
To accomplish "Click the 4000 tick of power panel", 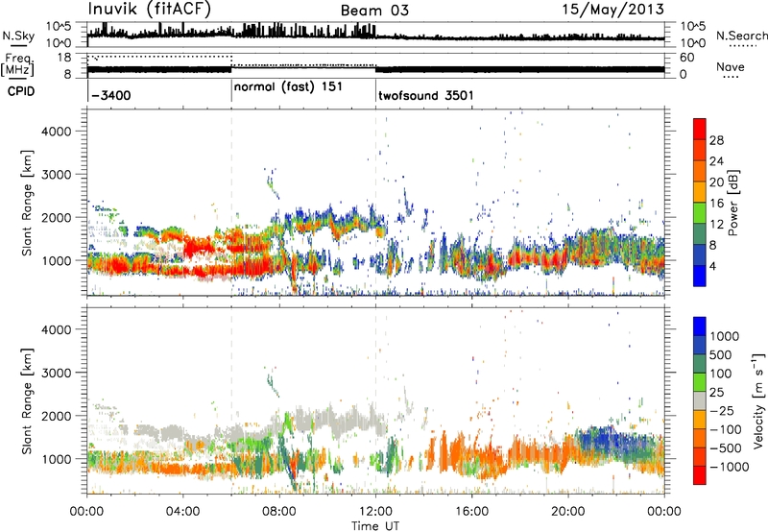I will coord(56,132).
